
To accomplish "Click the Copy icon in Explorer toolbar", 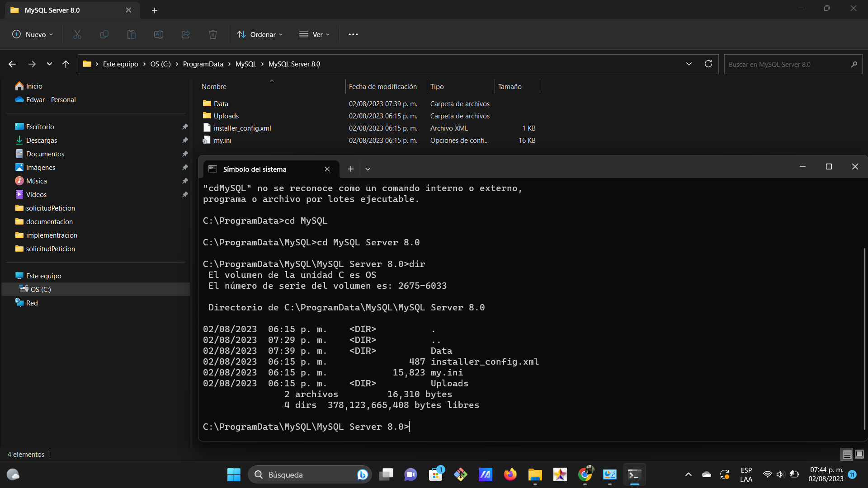I will [x=104, y=34].
